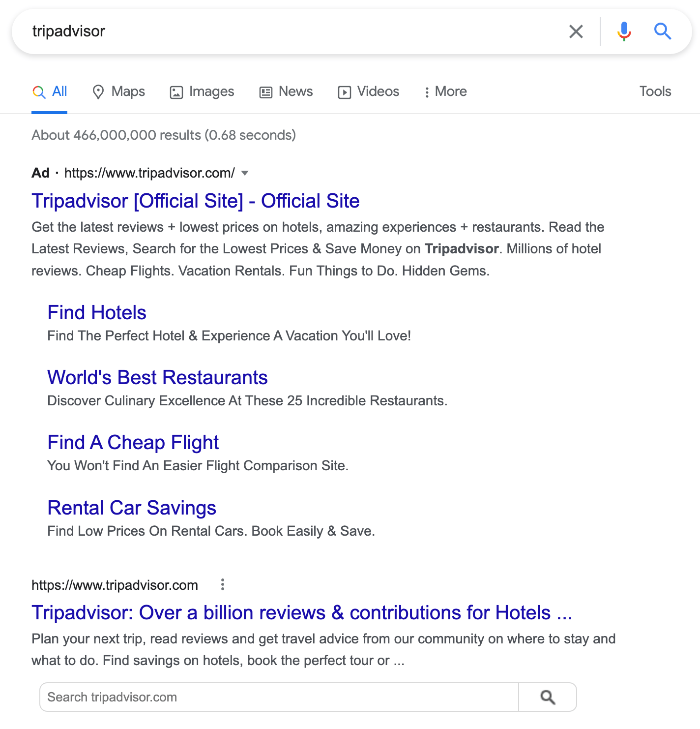Click the blue magnifying glass search icon

pos(662,31)
